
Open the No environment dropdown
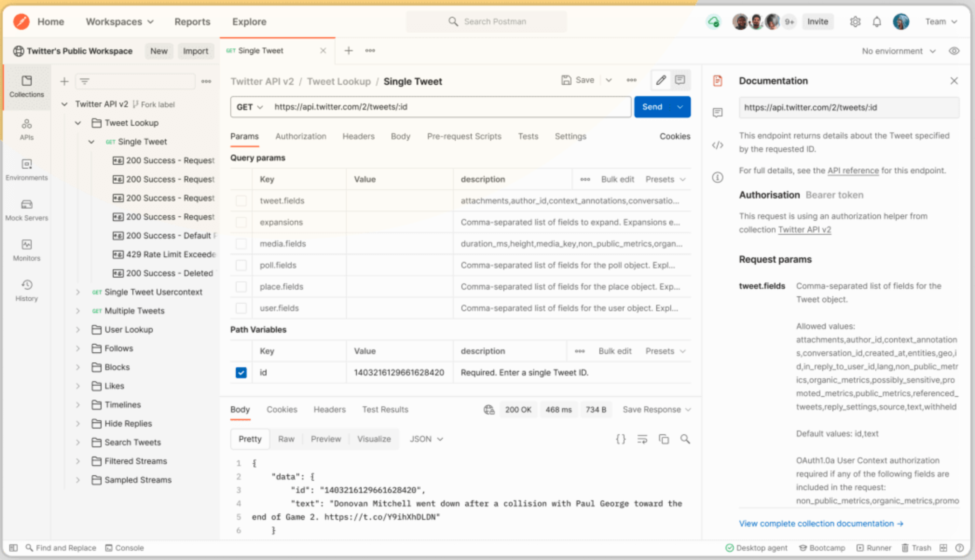pos(899,51)
